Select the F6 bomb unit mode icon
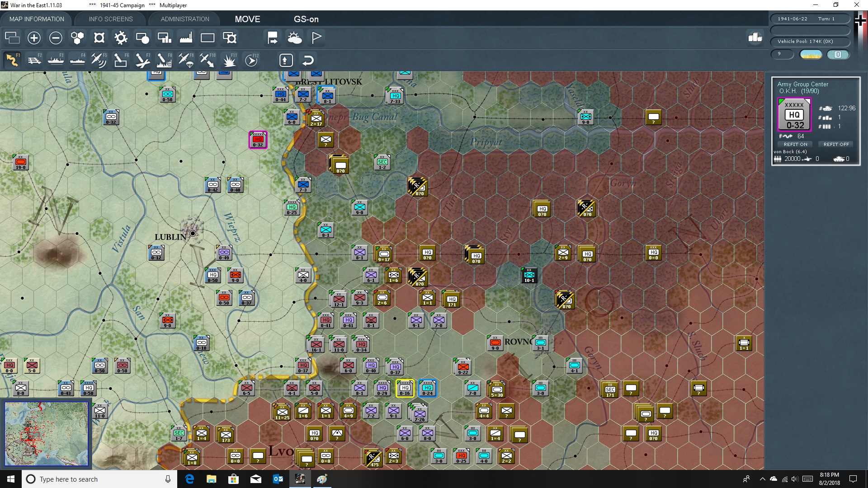 (x=121, y=60)
